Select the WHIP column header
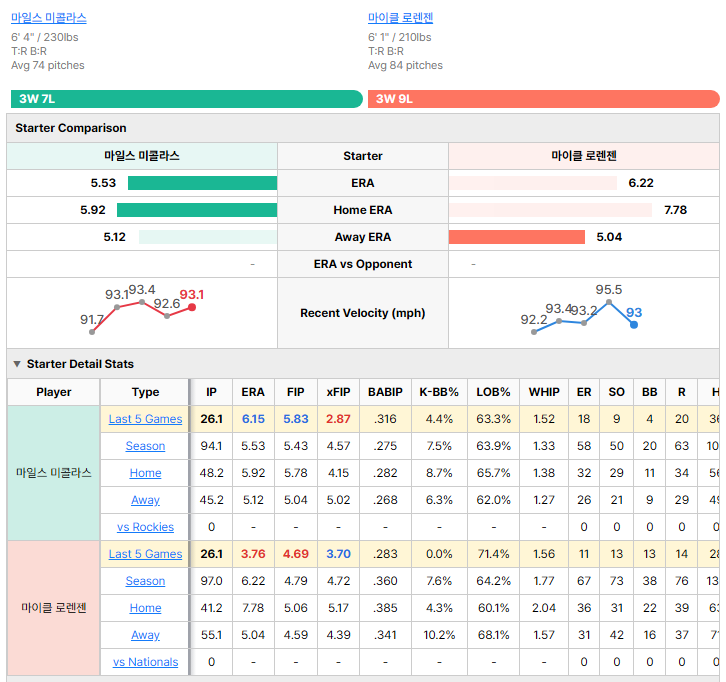726x682 pixels. (x=544, y=392)
